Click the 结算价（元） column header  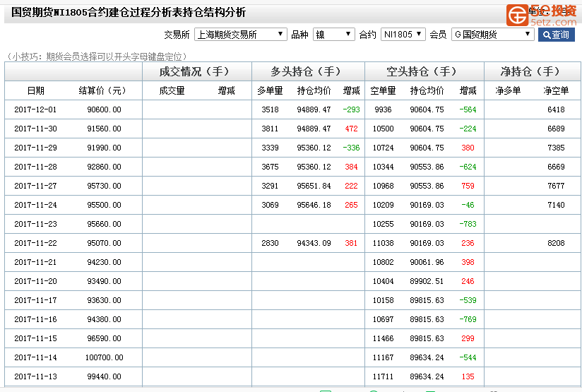(x=102, y=90)
